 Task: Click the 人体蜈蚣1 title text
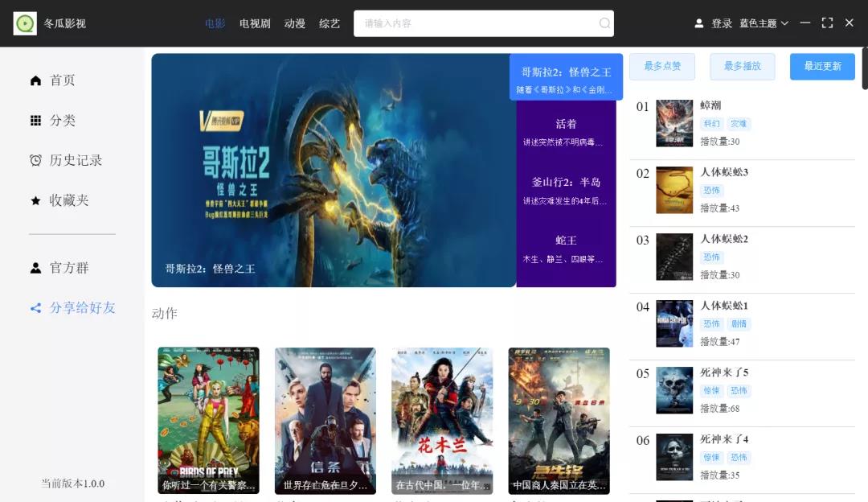(x=724, y=306)
